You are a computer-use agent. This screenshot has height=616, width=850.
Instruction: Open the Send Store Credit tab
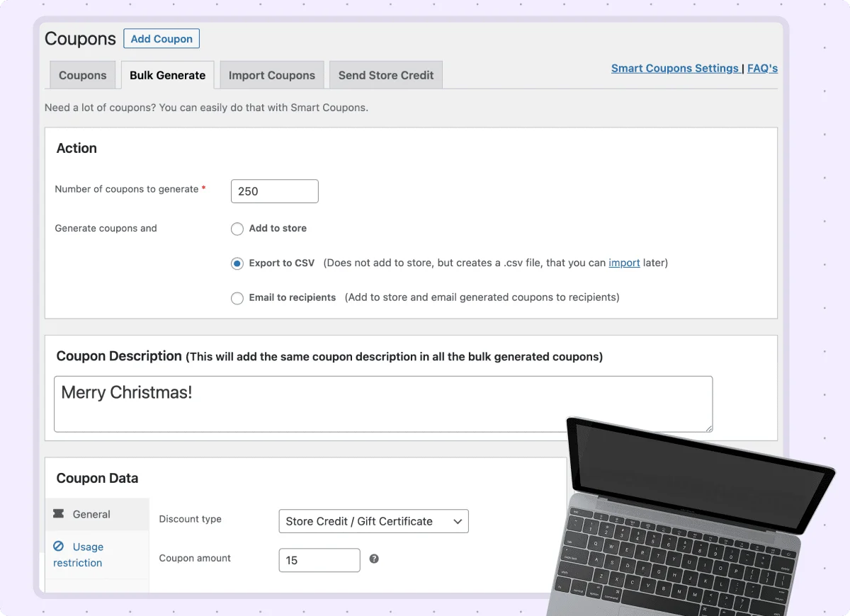(386, 75)
